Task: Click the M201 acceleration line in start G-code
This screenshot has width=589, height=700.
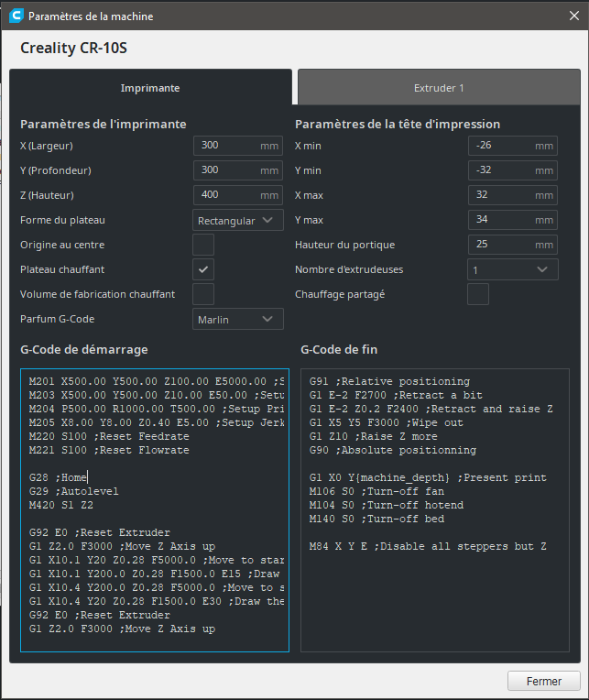Action: [x=157, y=382]
